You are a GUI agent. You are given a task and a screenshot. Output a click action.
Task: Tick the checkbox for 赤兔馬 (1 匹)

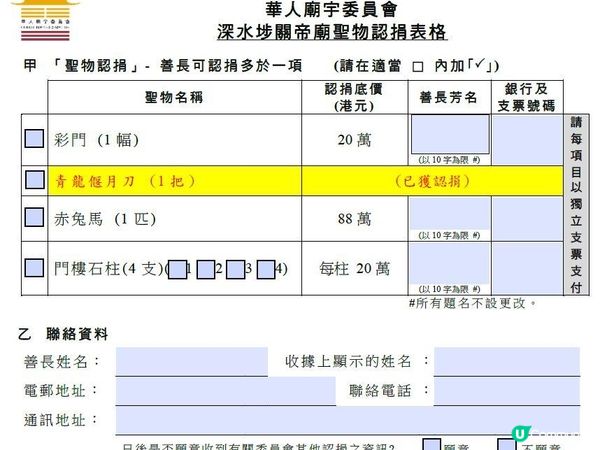point(34,217)
